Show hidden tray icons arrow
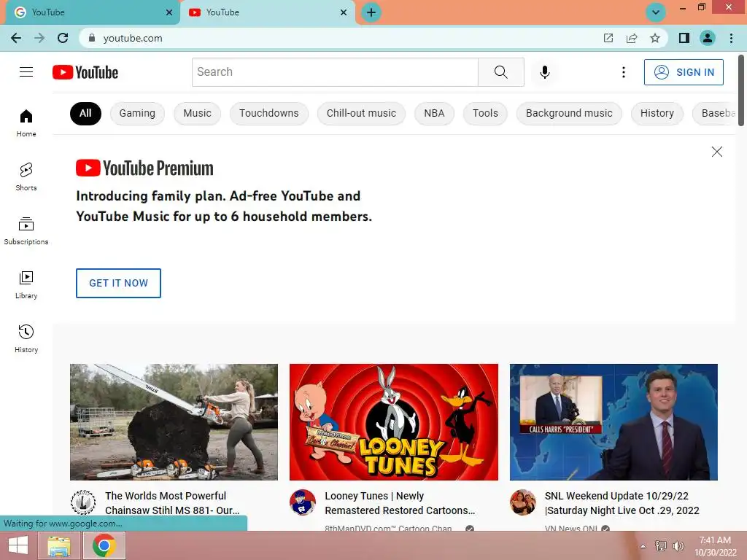The image size is (747, 560). click(x=643, y=546)
